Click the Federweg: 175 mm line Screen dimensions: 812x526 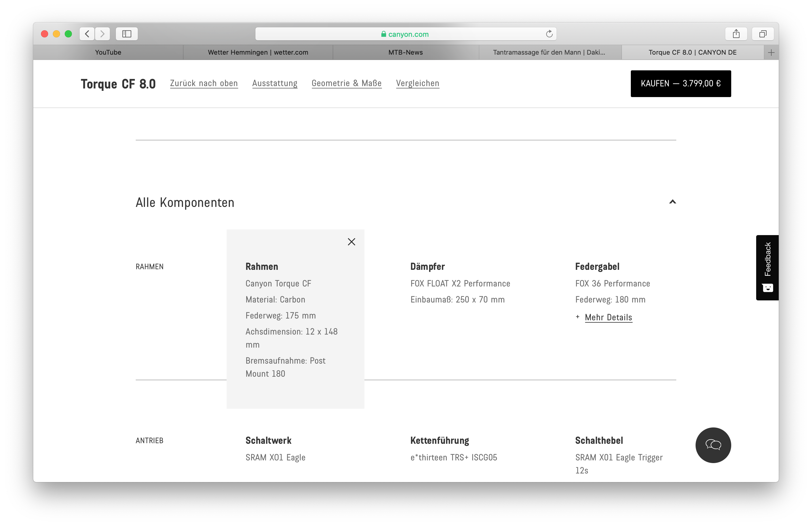(x=280, y=316)
